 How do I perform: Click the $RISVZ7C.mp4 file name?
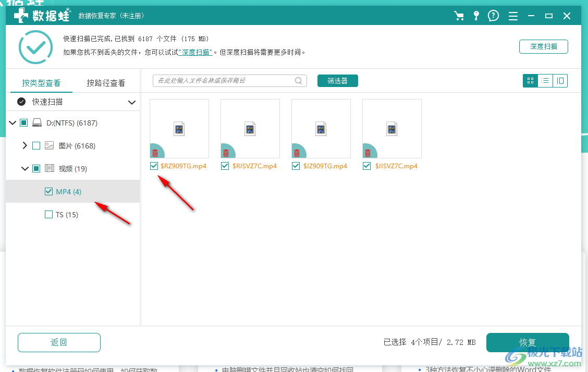tap(254, 166)
